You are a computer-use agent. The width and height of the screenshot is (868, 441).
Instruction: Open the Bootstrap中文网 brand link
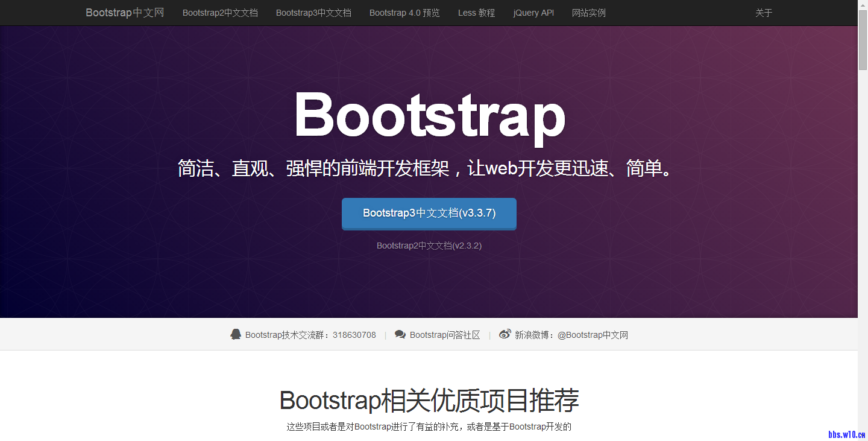click(x=125, y=13)
